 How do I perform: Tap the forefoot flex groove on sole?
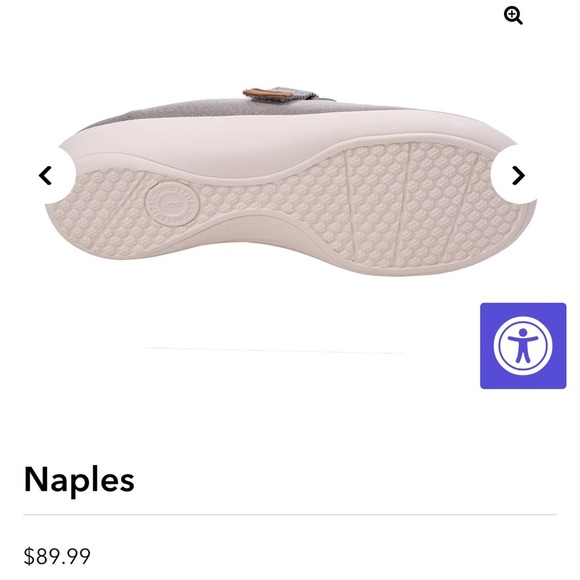tap(402, 202)
